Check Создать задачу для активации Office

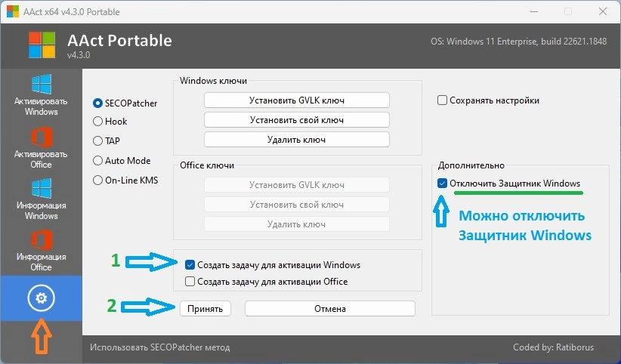(190, 282)
